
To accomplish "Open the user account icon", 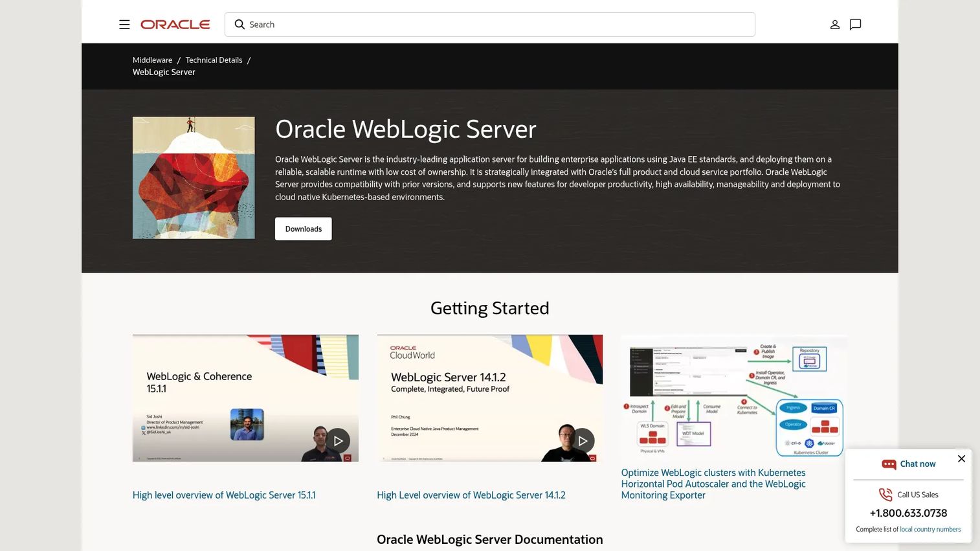I will tap(835, 25).
